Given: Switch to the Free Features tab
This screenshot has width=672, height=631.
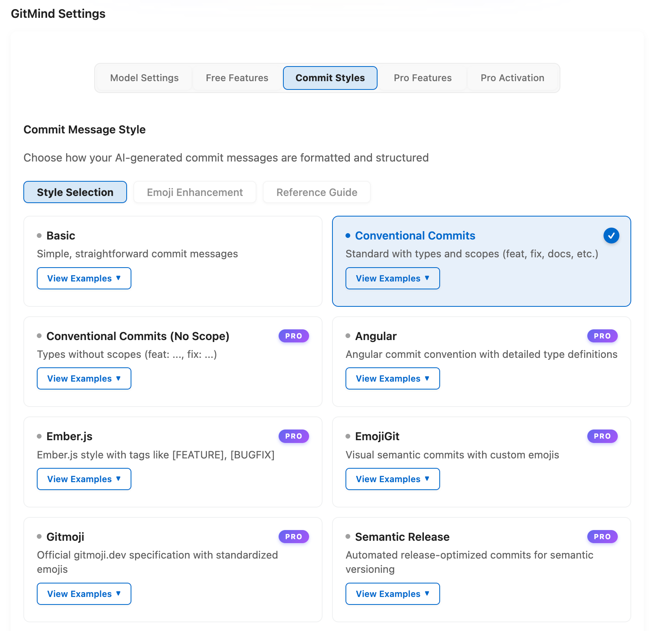Looking at the screenshot, I should click(237, 78).
